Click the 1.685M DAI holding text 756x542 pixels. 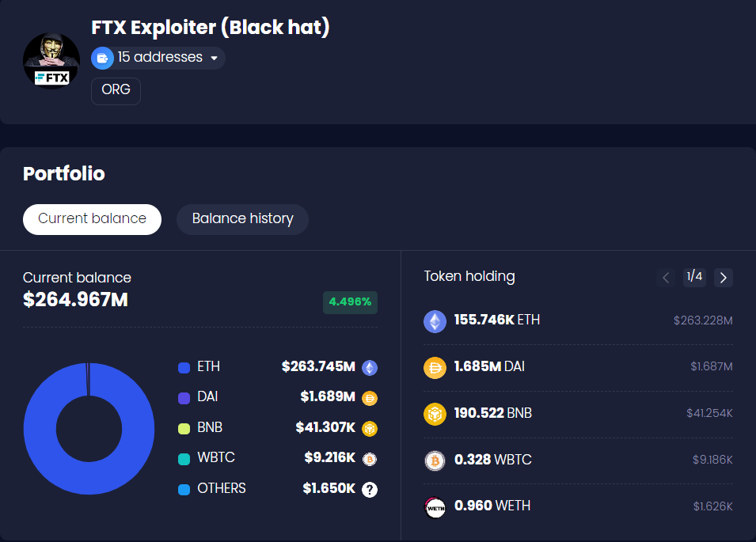(x=489, y=366)
